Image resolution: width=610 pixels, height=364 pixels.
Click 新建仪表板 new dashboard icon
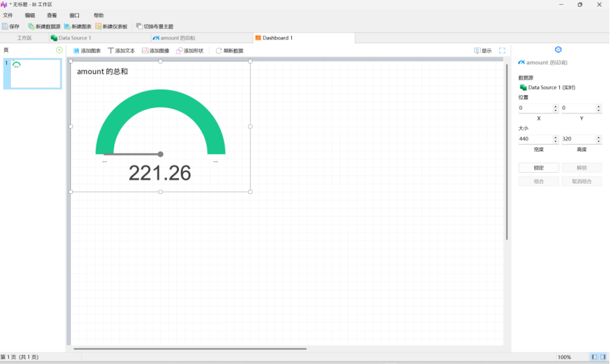(x=99, y=26)
